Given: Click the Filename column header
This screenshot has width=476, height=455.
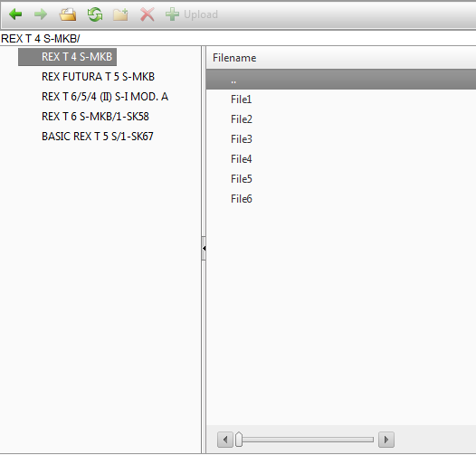Looking at the screenshot, I should click(341, 58).
